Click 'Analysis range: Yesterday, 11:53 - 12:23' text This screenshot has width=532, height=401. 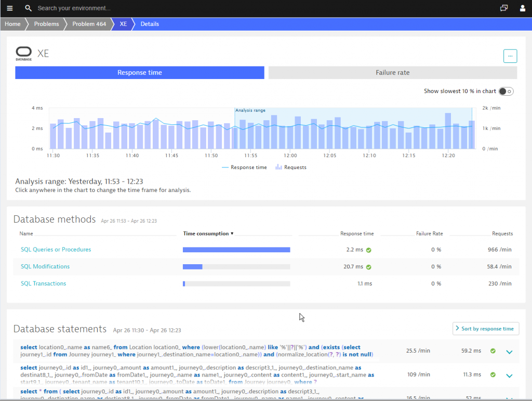click(79, 182)
